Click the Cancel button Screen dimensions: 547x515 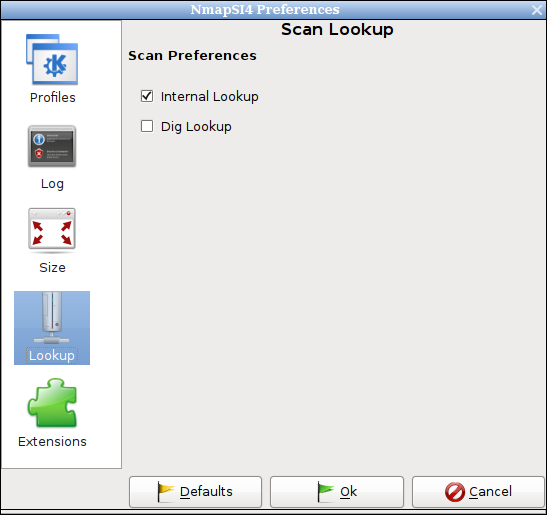478,492
